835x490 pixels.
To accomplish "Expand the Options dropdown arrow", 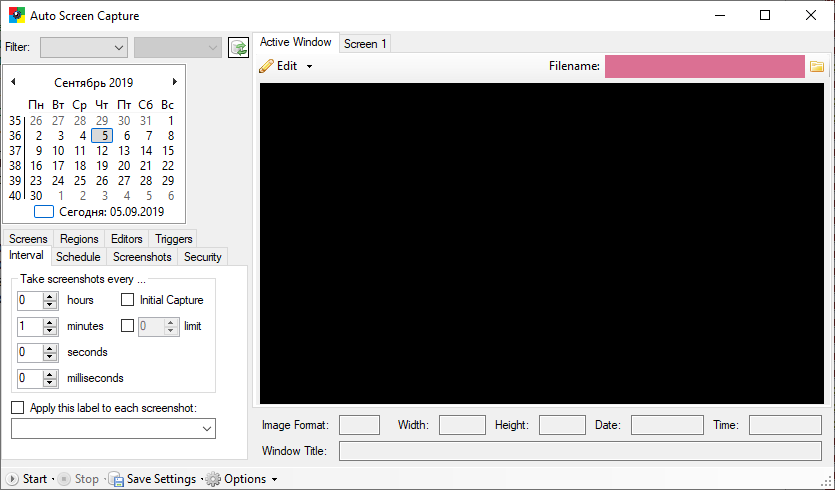I will (274, 479).
